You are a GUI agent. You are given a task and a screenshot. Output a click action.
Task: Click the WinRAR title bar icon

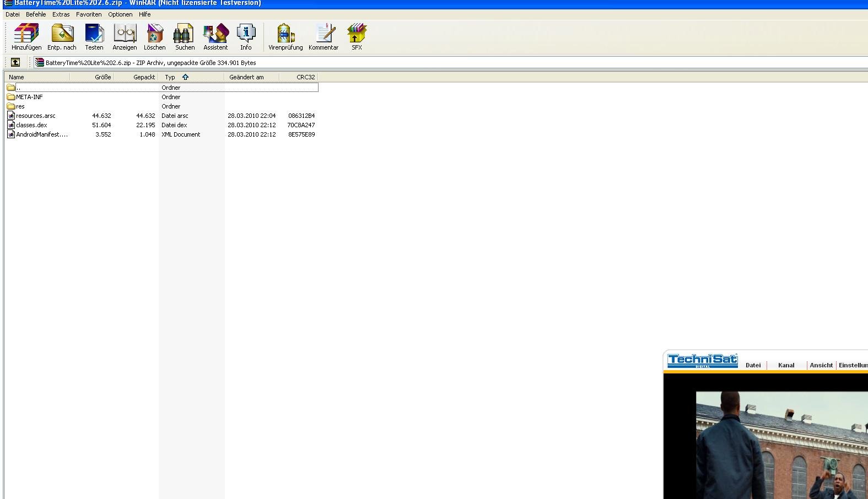8,3
